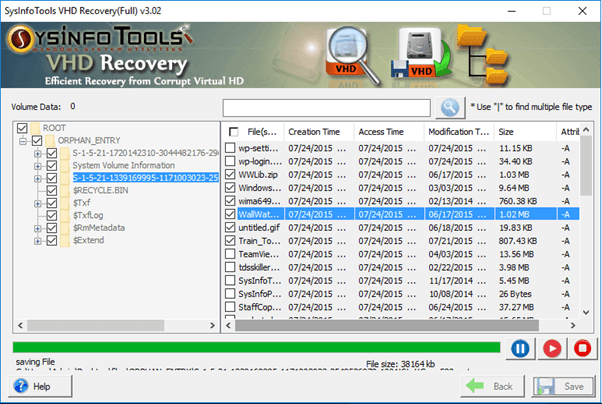Open Help
Viewport: 602px width, 404px height.
(40, 386)
